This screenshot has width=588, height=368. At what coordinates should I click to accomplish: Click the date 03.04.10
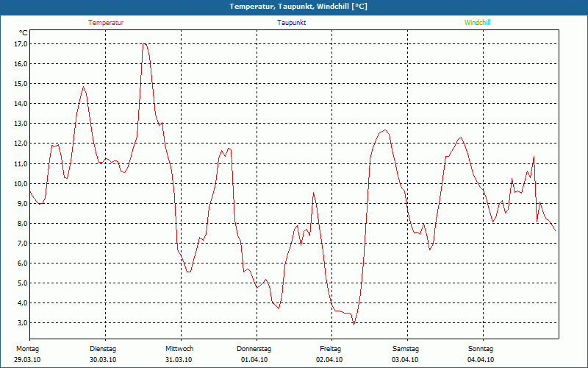click(405, 360)
